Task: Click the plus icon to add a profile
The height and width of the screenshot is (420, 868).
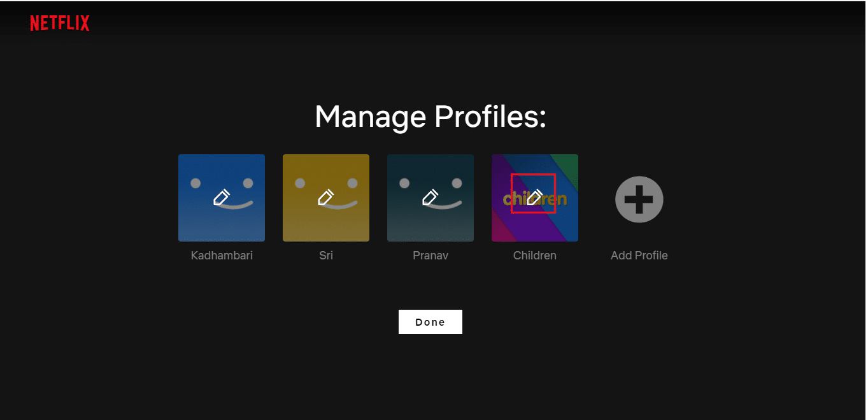Action: tap(639, 199)
